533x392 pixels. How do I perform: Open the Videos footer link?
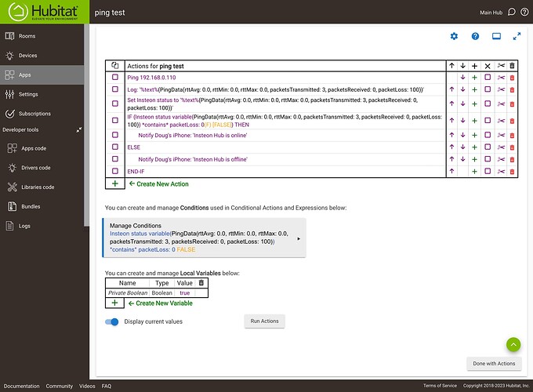87,387
